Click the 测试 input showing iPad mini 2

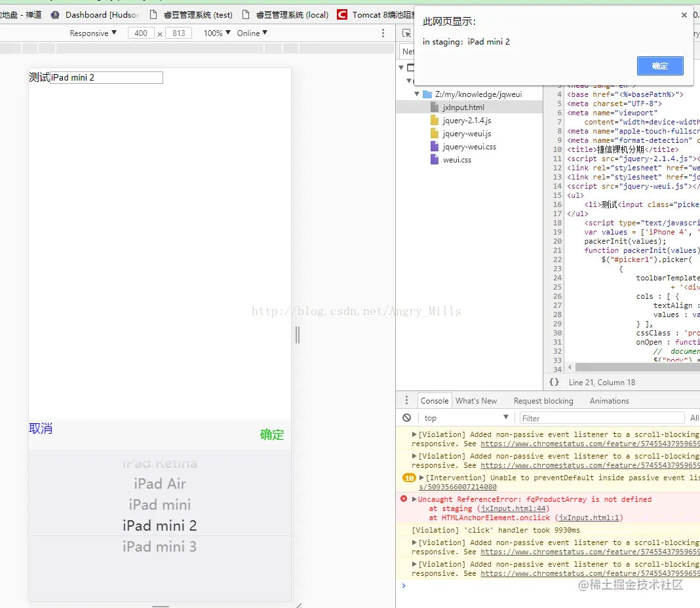[x=106, y=78]
